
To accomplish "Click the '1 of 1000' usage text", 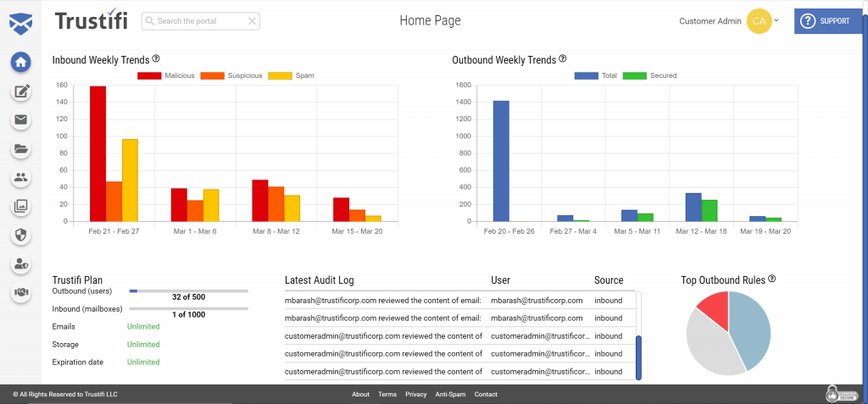I will (x=189, y=315).
